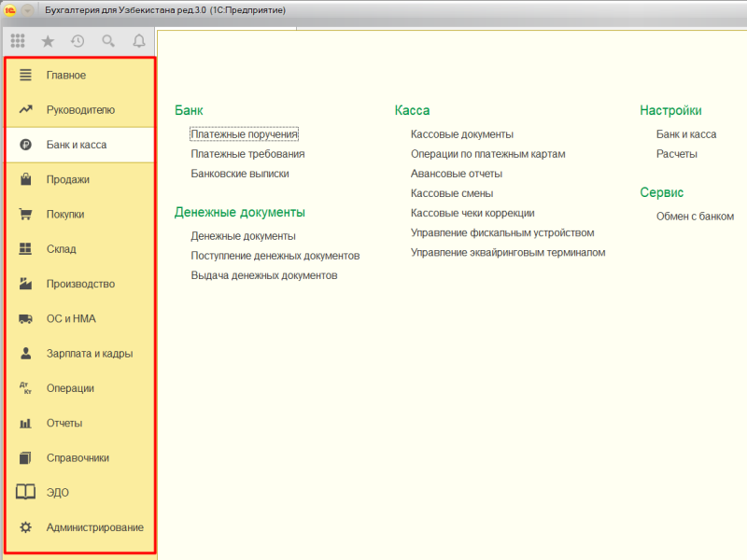The image size is (747, 560).
Task: Open the sections menu grid icon
Action: pos(18,41)
